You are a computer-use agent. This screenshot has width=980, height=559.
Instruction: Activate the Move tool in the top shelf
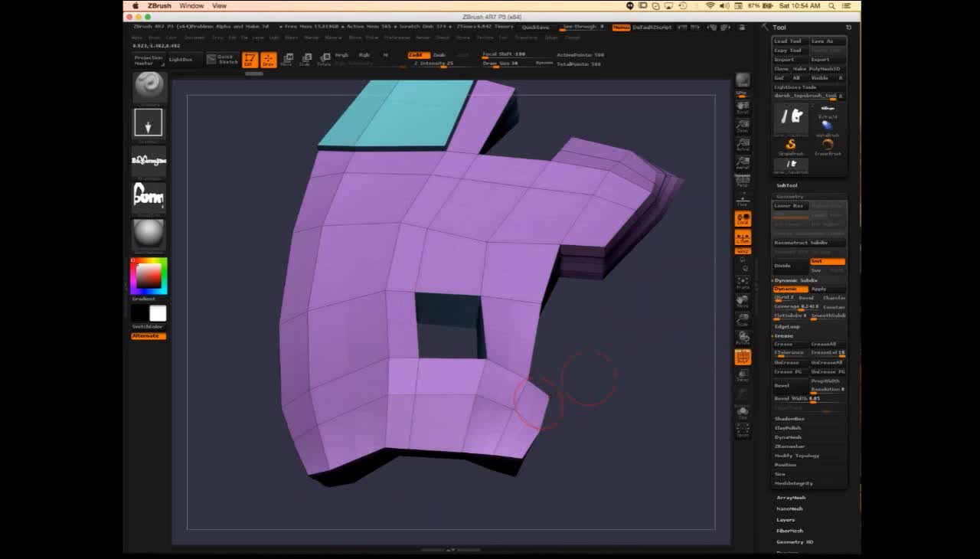[x=286, y=60]
